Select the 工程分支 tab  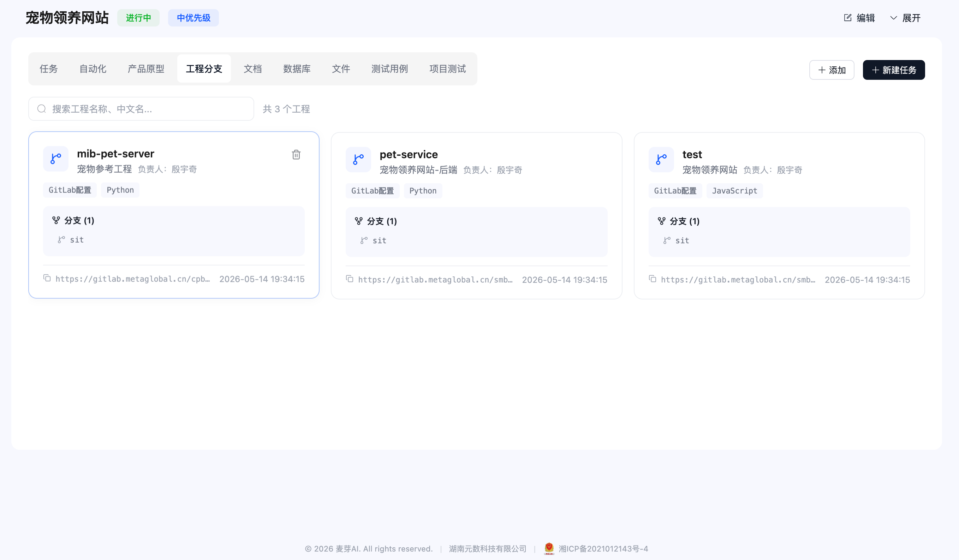pos(204,69)
